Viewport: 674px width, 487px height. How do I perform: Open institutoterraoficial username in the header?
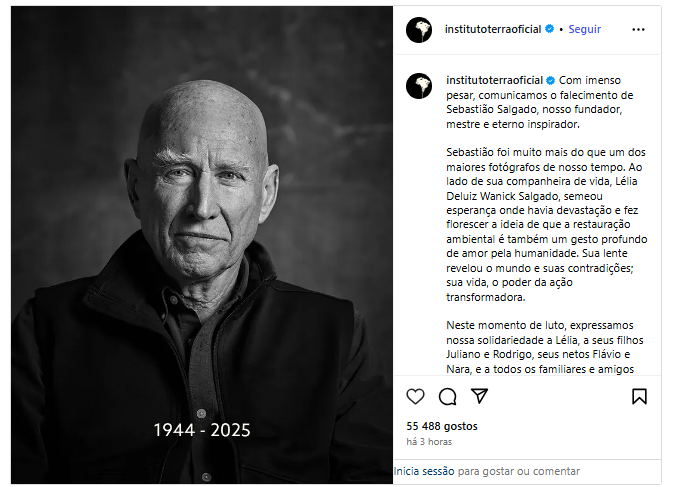coord(493,29)
